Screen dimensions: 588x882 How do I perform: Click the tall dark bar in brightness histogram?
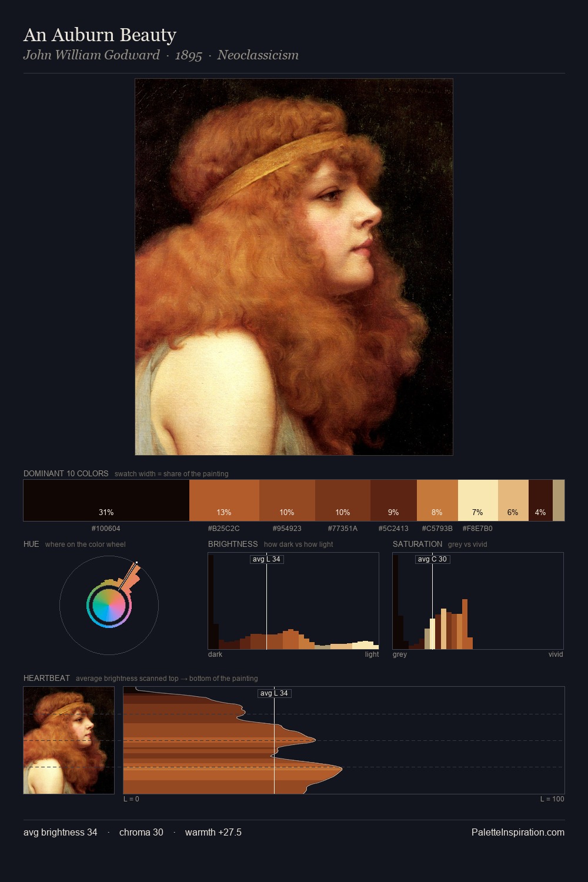coord(211,602)
